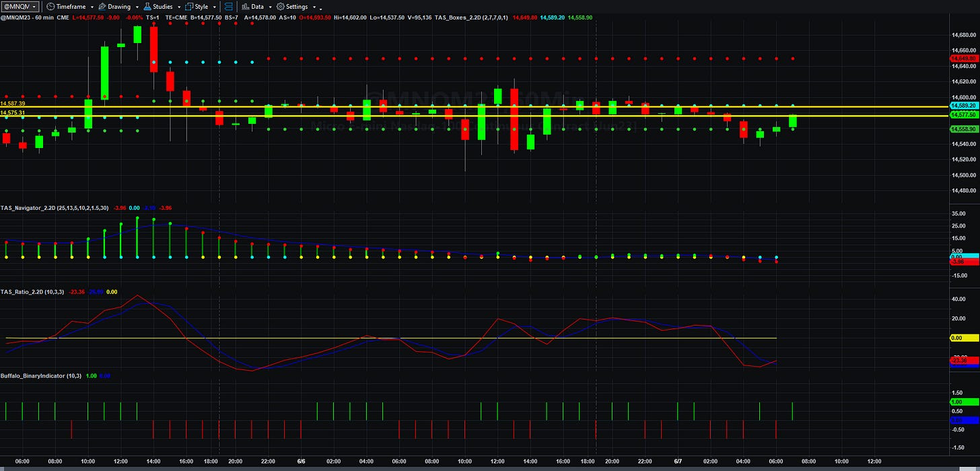Click the 6/7 date marker on time axis

[x=678, y=462]
